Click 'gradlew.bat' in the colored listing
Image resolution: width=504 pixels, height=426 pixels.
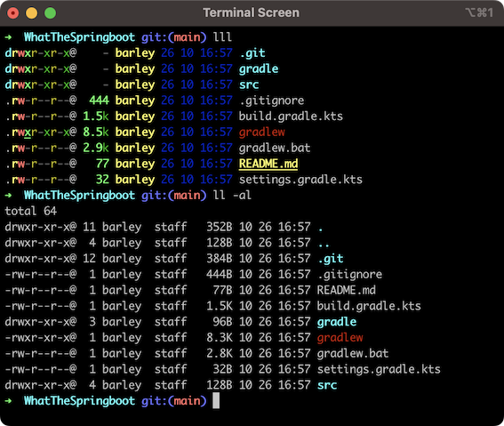click(275, 148)
